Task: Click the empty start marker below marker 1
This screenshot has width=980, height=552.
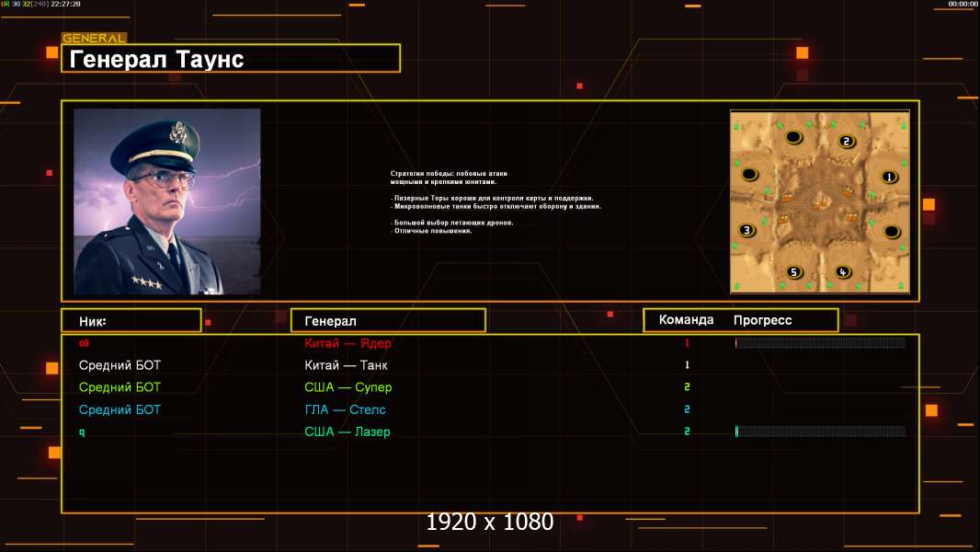Action: coord(891,232)
